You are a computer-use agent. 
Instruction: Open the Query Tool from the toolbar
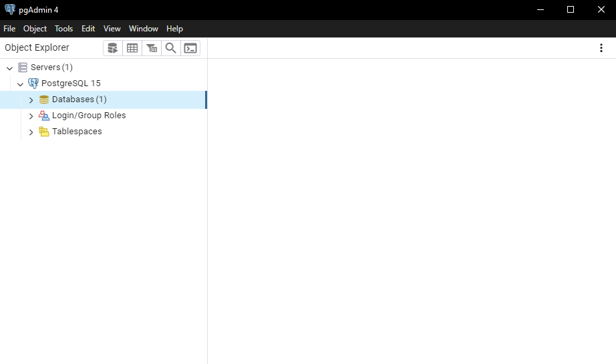pos(113,48)
